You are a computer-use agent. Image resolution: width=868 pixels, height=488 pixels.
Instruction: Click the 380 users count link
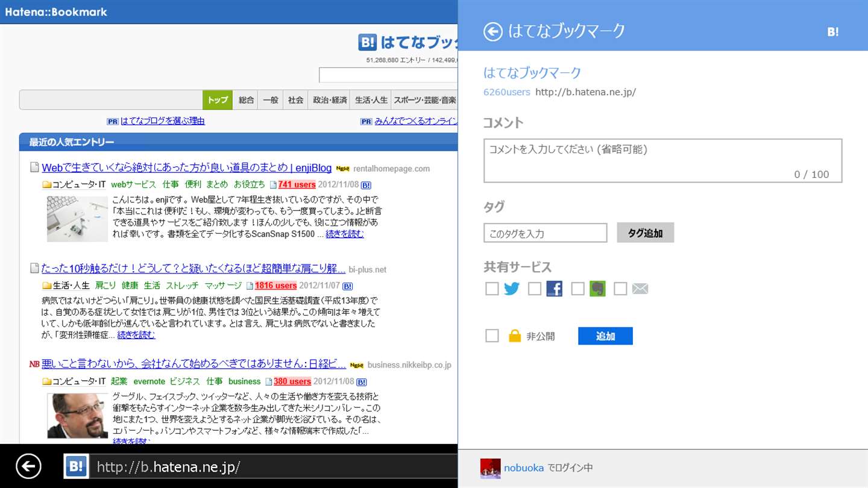(x=292, y=382)
